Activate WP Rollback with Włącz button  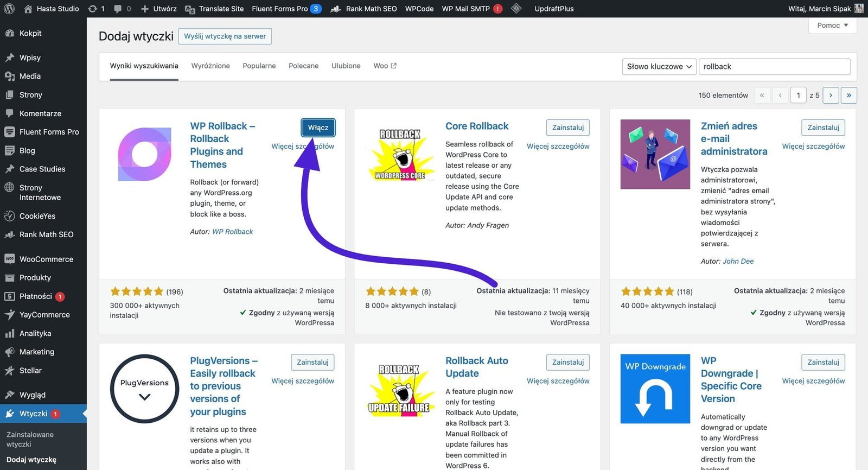point(318,128)
